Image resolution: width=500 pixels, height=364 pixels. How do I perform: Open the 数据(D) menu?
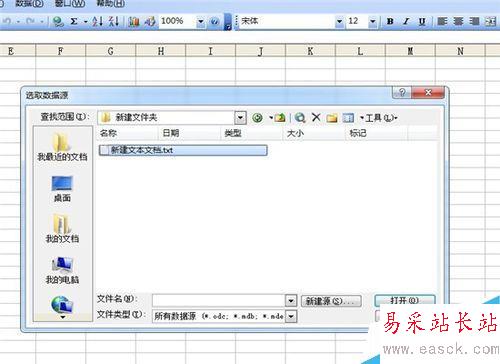pos(30,4)
